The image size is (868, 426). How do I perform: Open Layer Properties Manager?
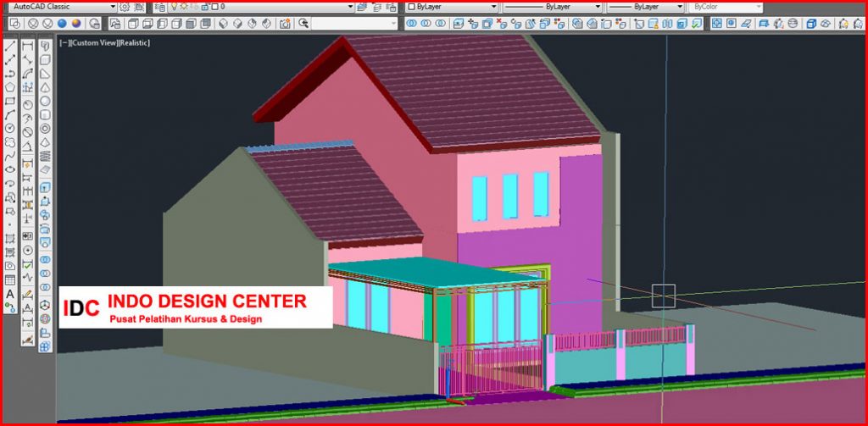pyautogui.click(x=160, y=7)
